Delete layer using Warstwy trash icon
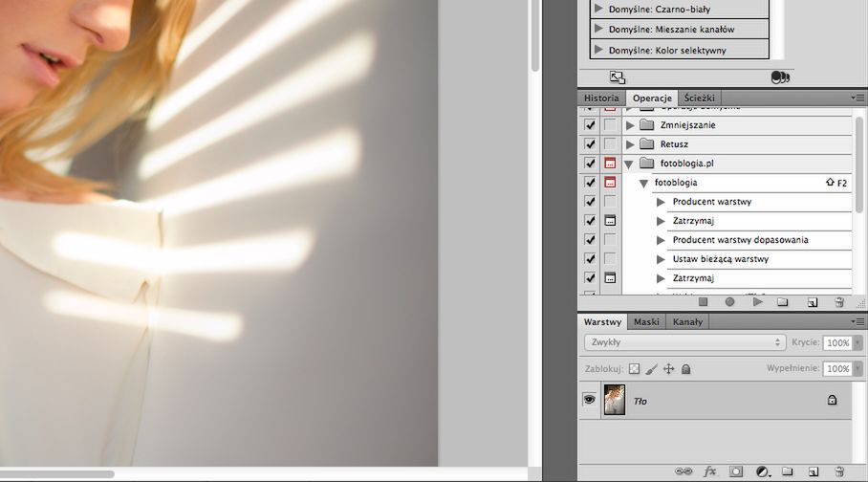The width and height of the screenshot is (868, 482). point(839,471)
